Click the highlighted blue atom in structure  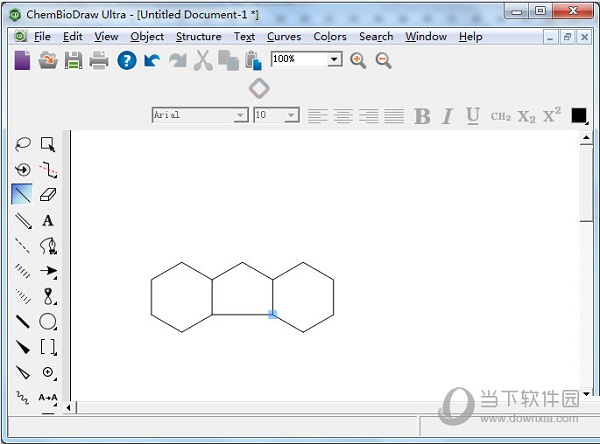pos(272,314)
